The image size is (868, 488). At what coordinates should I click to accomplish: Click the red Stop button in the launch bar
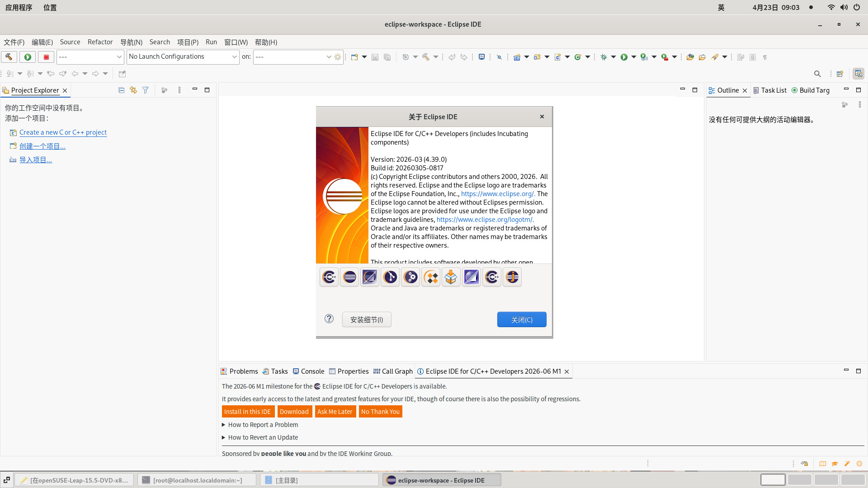[x=46, y=57]
